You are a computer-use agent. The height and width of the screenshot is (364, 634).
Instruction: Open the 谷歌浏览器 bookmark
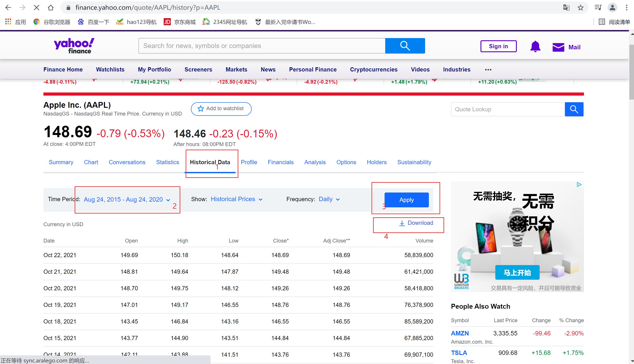[x=52, y=22]
